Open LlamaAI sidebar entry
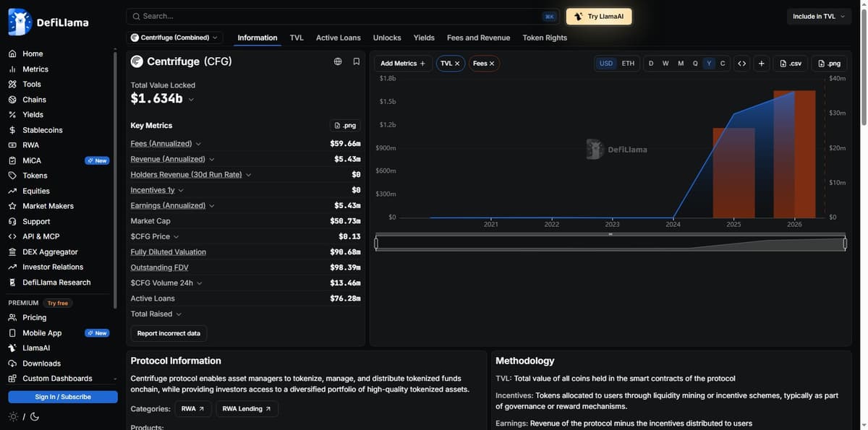This screenshot has width=868, height=430. pyautogui.click(x=36, y=348)
